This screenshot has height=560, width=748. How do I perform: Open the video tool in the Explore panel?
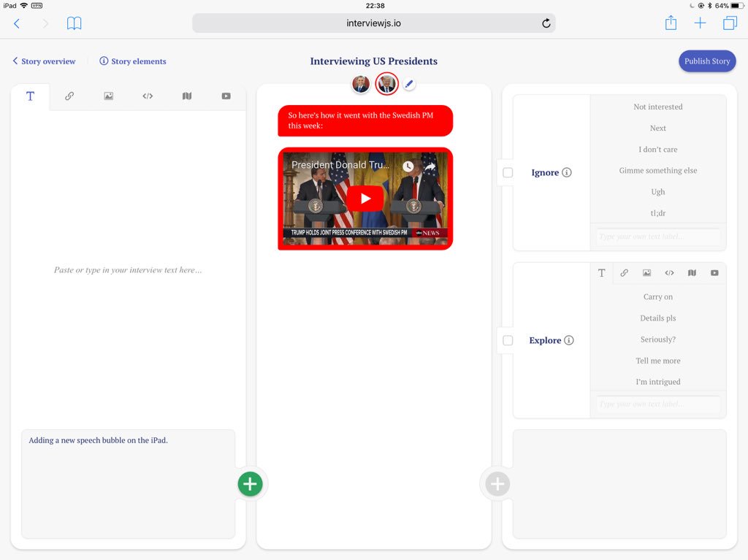click(x=714, y=273)
